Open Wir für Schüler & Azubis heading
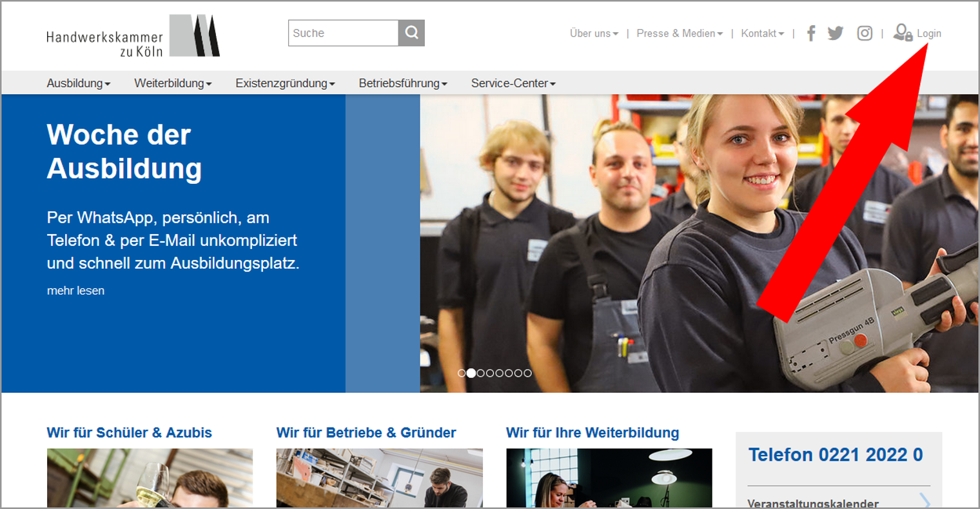Viewport: 980px width, 509px height. click(129, 433)
